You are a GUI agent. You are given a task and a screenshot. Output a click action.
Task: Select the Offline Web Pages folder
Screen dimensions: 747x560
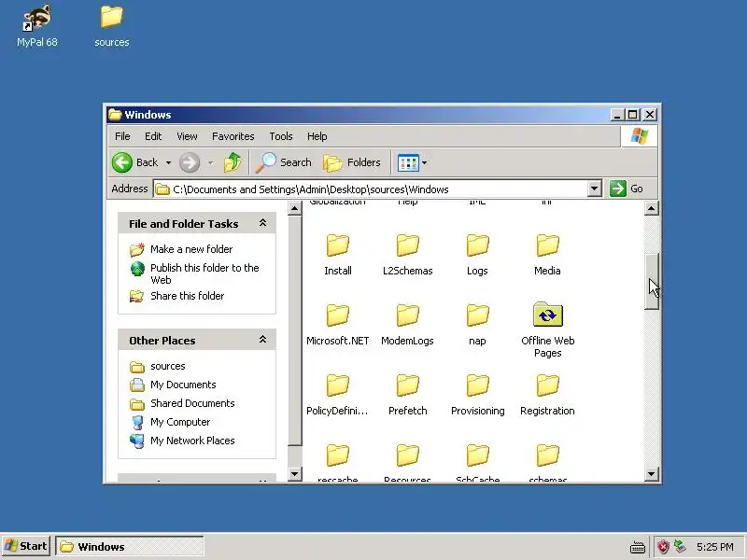[547, 330]
